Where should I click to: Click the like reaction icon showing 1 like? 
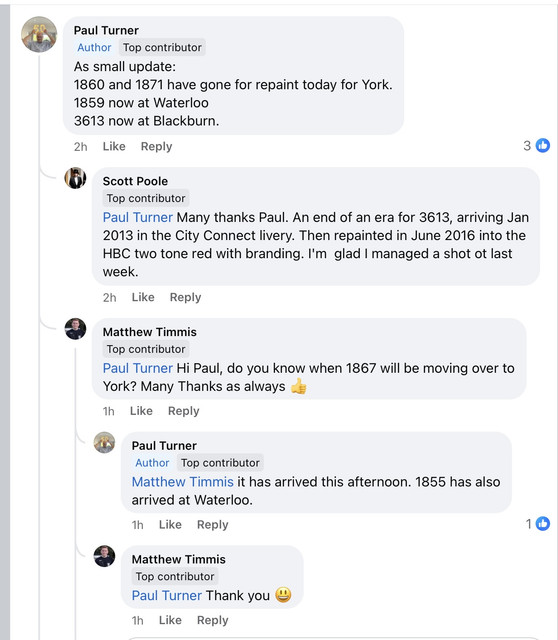pyautogui.click(x=542, y=523)
